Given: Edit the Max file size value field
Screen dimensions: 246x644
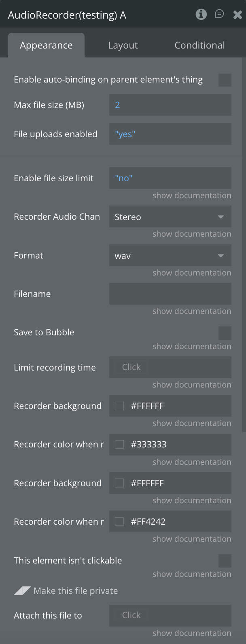Looking at the screenshot, I should (x=170, y=105).
